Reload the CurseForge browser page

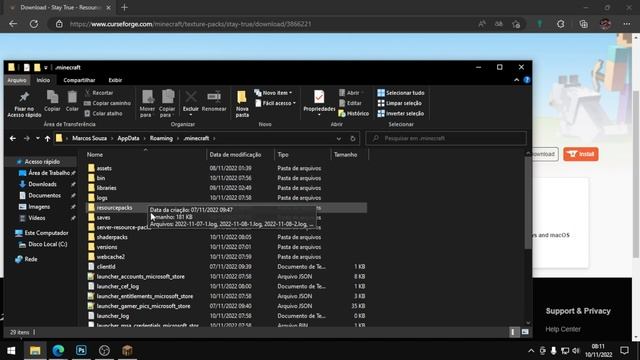[x=34, y=24]
